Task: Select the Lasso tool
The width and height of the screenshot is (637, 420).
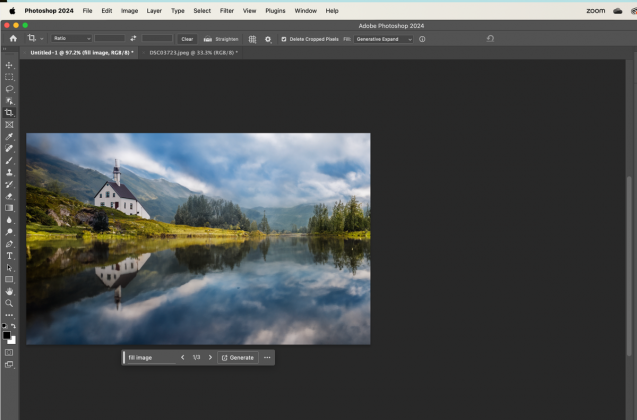Action: pos(9,89)
